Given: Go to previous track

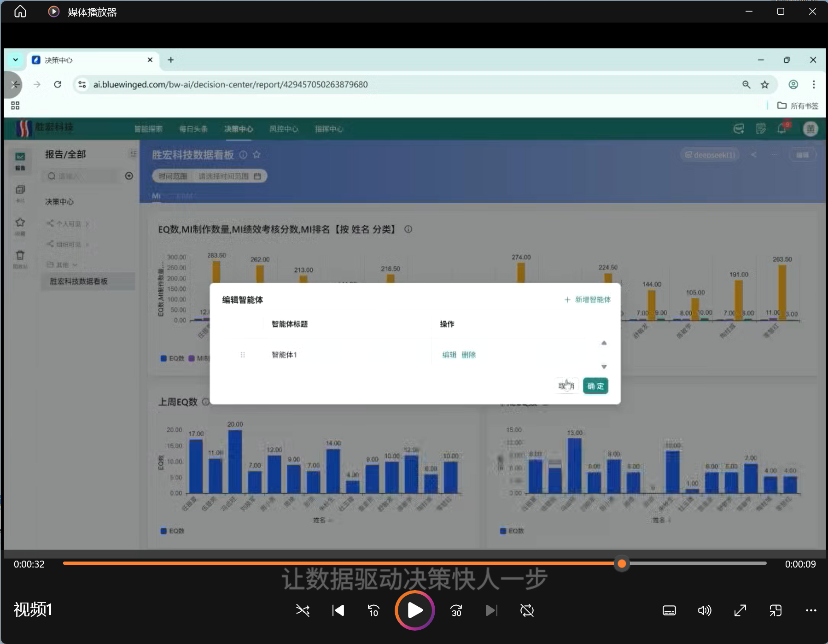Looking at the screenshot, I should pos(338,610).
